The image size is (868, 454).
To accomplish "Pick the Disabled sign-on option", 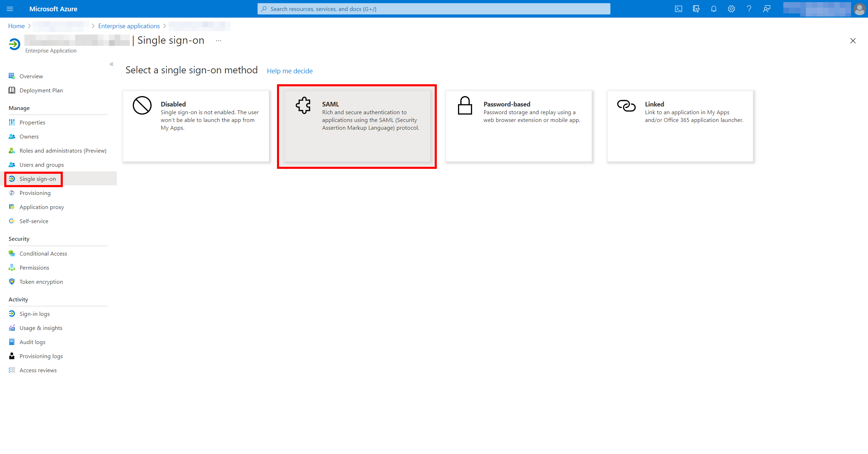I will click(196, 126).
